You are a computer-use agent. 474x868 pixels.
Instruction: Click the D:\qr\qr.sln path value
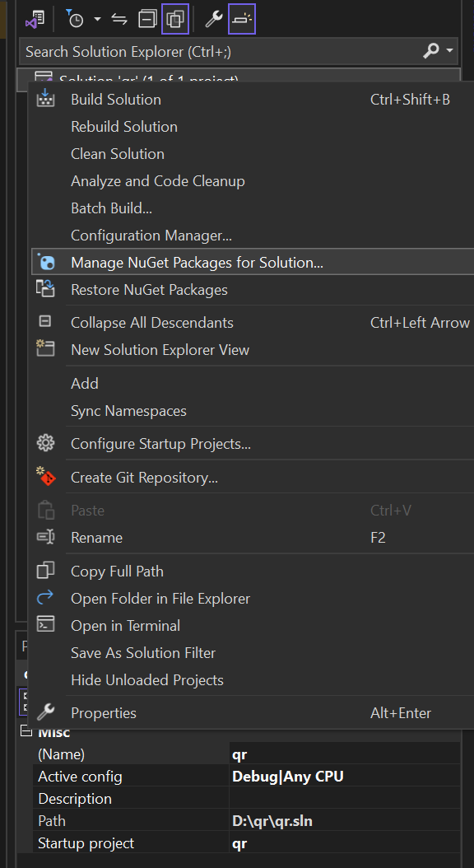pyautogui.click(x=272, y=821)
